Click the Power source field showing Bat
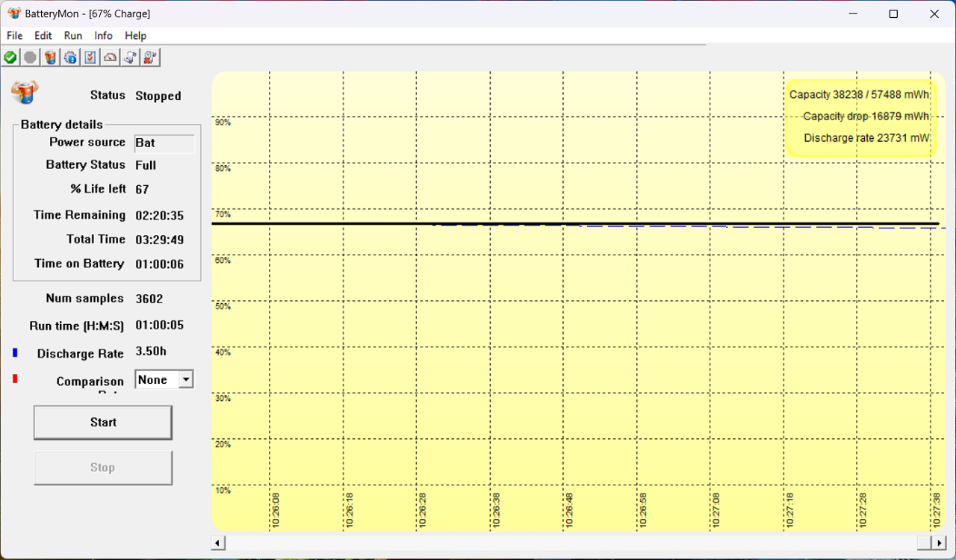 click(164, 143)
